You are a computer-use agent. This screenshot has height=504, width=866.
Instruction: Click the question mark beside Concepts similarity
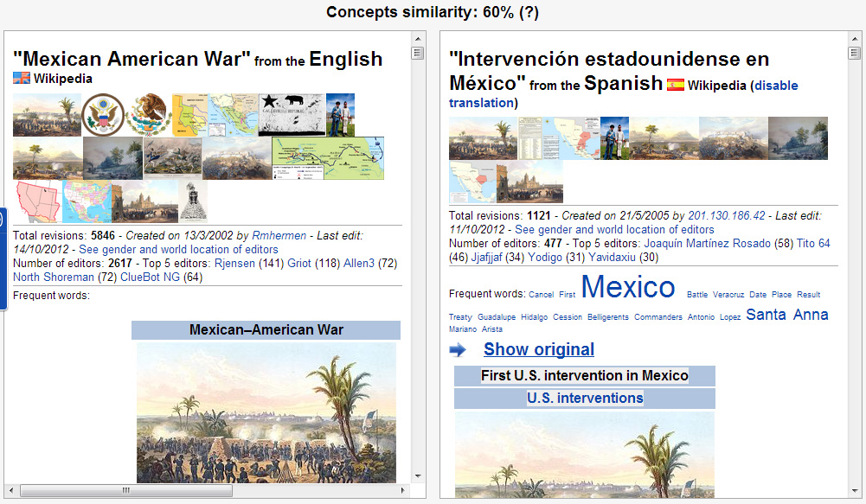tap(529, 12)
